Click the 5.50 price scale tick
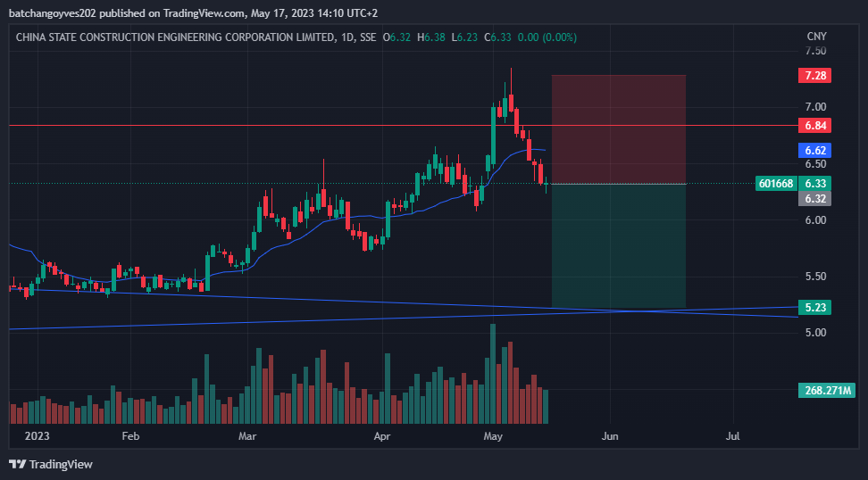 click(x=815, y=277)
